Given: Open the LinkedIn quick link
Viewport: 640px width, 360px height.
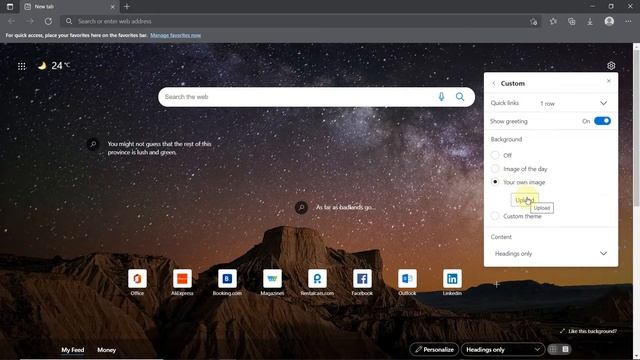Looking at the screenshot, I should click(452, 282).
